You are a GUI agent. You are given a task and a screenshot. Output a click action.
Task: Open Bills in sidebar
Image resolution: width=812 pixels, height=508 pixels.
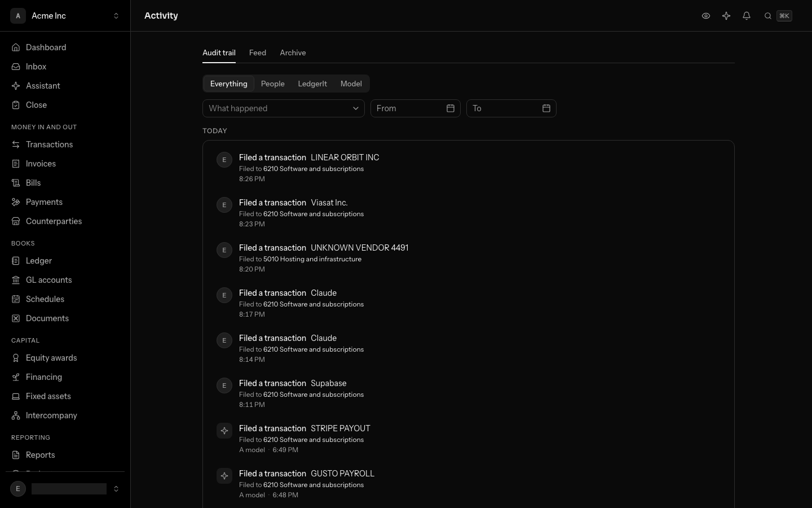65,183
